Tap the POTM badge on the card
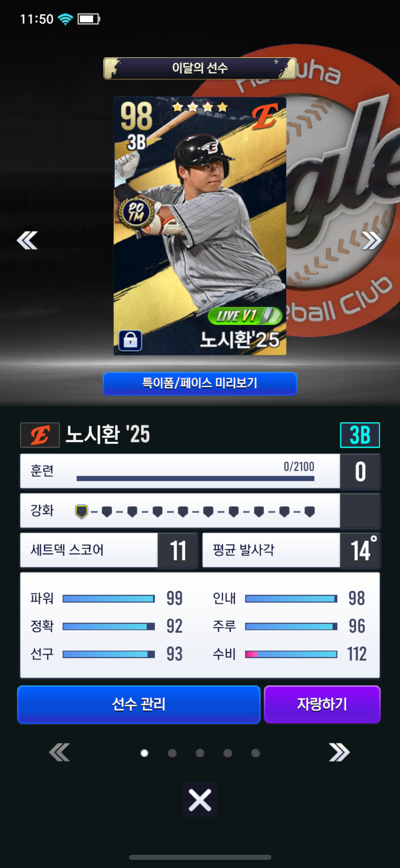 (x=136, y=212)
